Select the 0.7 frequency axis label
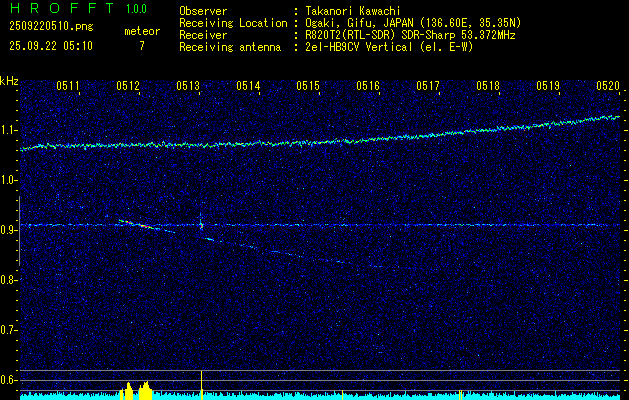Screen dimensions: 629x400 click(9, 329)
